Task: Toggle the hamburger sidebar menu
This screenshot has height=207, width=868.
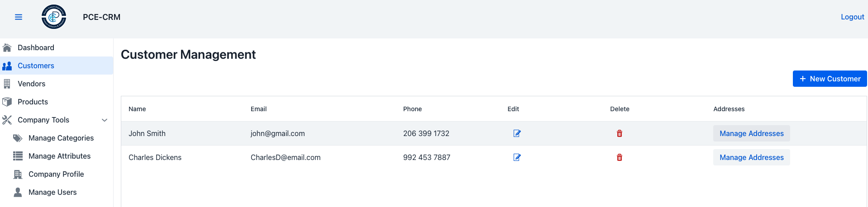Action: [19, 17]
